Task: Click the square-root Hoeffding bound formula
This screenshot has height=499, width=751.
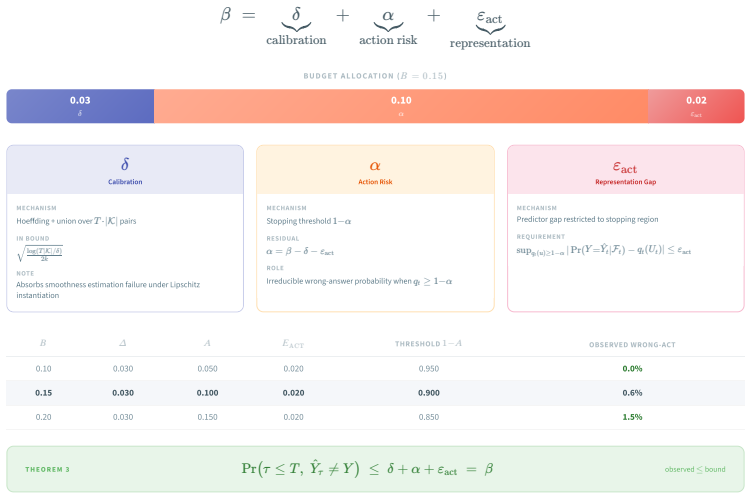Action: [40, 254]
